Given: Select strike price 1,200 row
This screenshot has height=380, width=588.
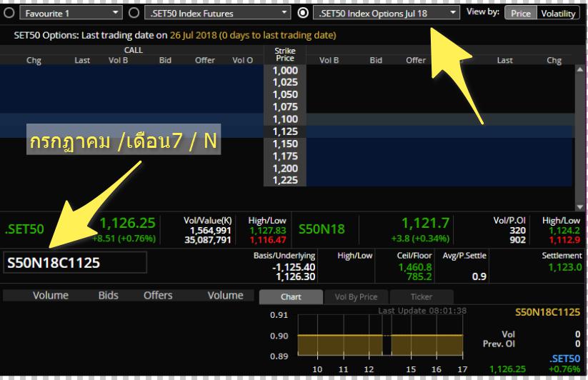Looking at the screenshot, I should [x=285, y=169].
